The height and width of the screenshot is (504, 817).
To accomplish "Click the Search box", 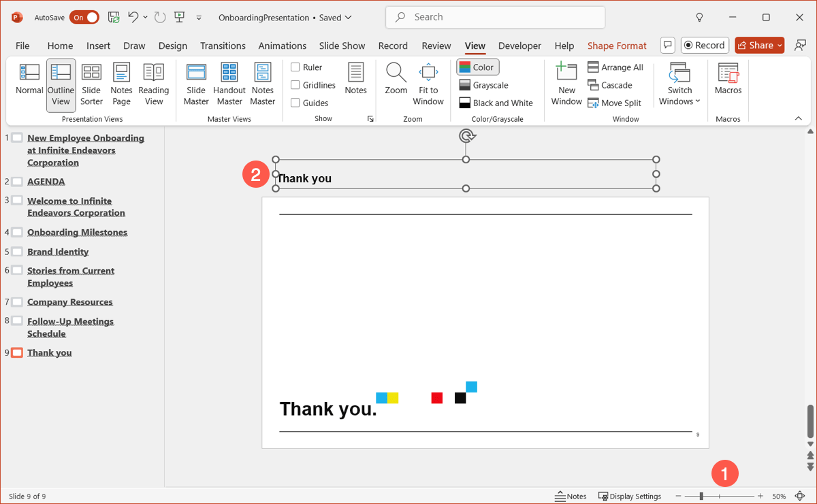I will (x=495, y=17).
